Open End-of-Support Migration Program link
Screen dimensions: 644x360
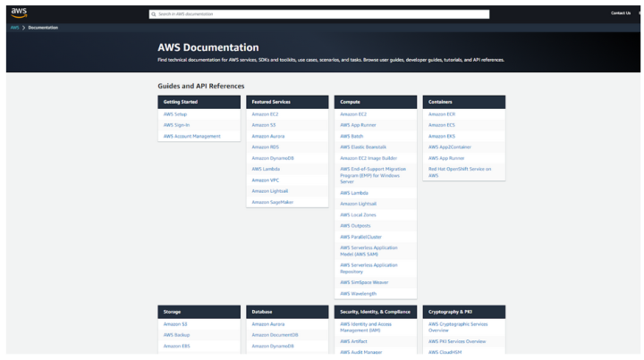click(x=373, y=175)
